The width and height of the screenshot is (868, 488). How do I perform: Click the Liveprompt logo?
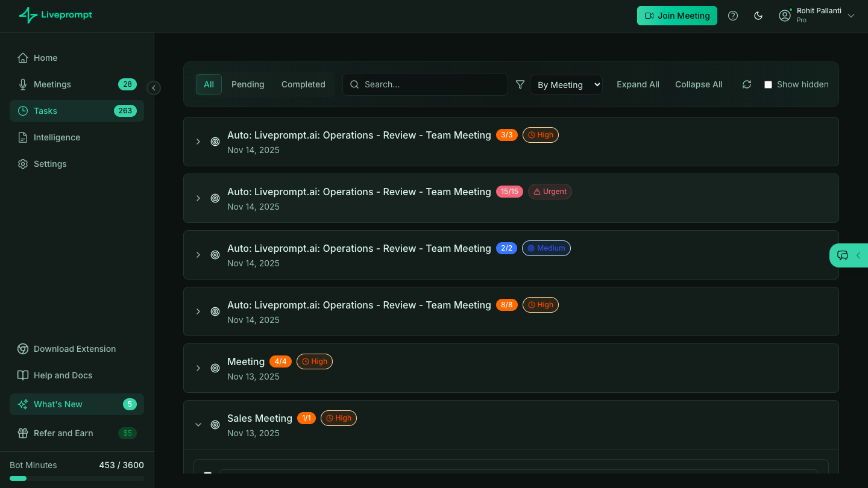coord(55,15)
